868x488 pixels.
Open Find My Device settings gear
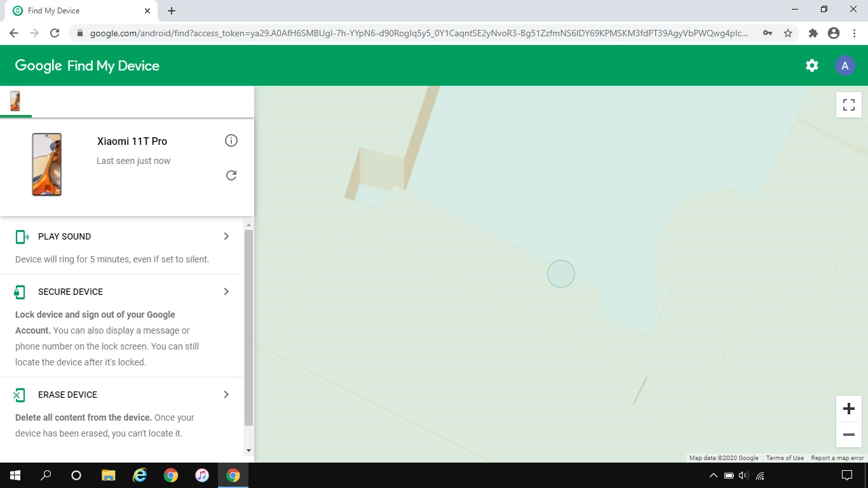click(x=811, y=65)
